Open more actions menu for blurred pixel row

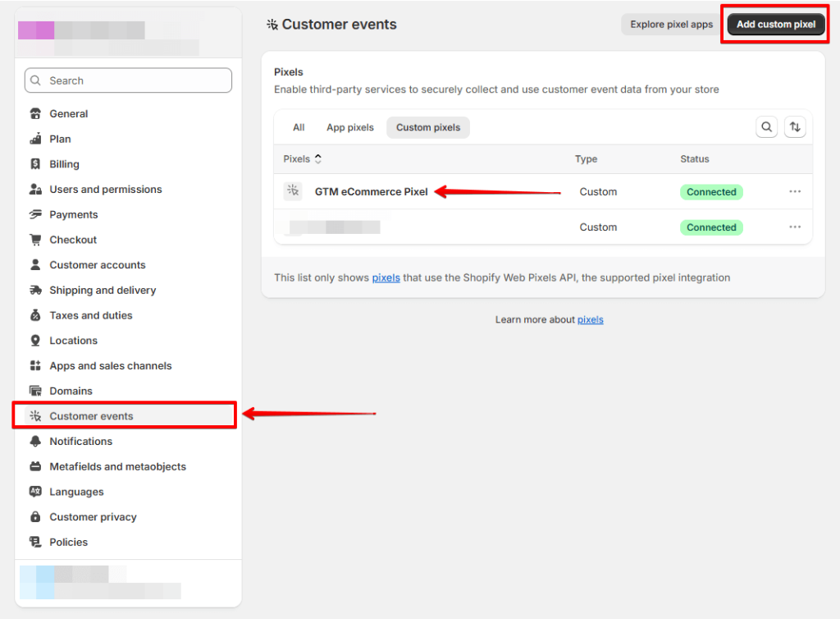click(x=795, y=227)
